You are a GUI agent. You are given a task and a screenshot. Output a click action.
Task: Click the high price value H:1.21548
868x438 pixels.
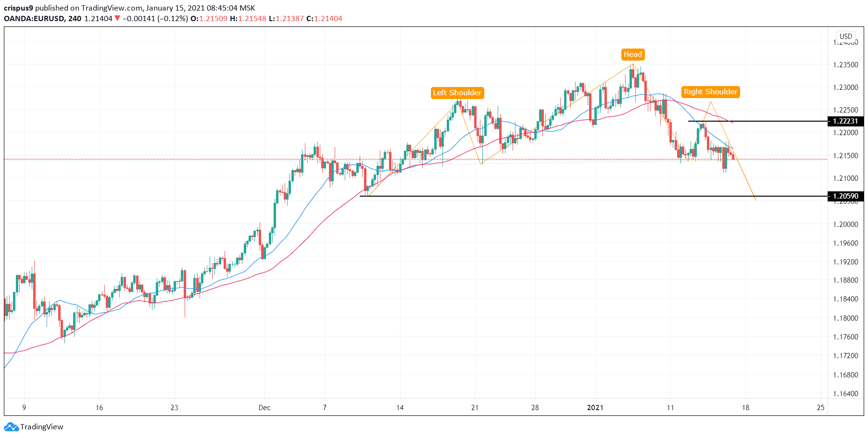click(x=248, y=19)
